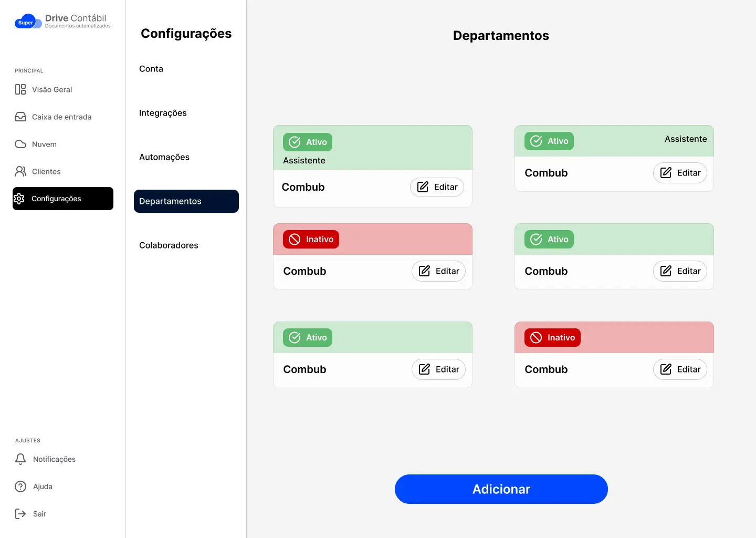Select Departamentos in settings menu
This screenshot has height=538, width=756.
(x=186, y=201)
